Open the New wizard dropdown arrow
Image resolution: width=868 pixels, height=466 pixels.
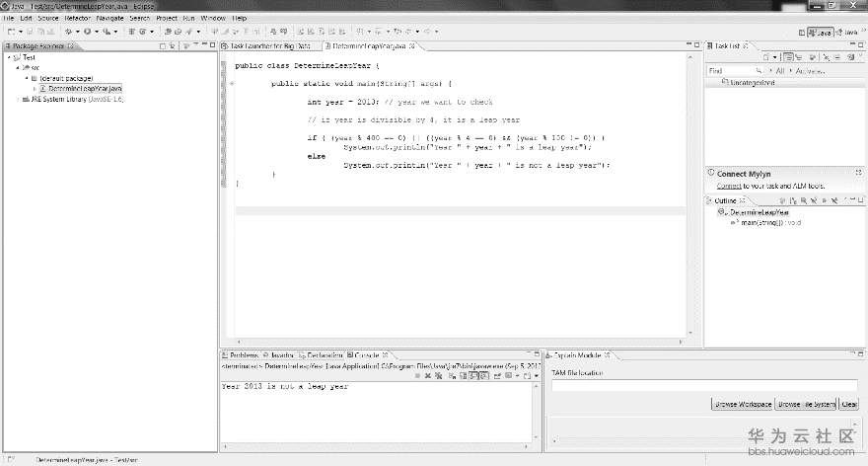pyautogui.click(x=20, y=32)
